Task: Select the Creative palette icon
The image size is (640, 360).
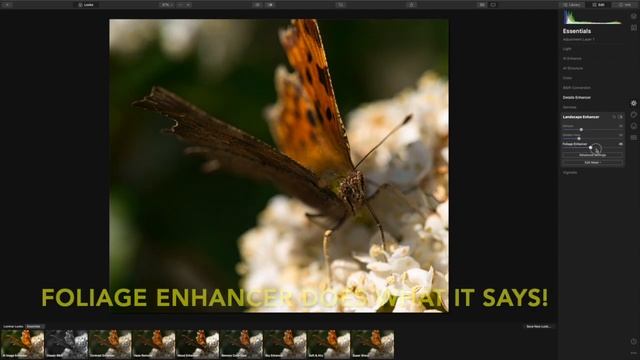Action: pyautogui.click(x=633, y=115)
